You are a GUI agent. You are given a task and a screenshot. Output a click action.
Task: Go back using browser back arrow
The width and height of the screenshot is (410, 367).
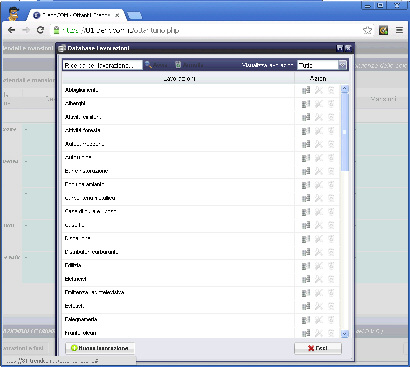[x=12, y=30]
